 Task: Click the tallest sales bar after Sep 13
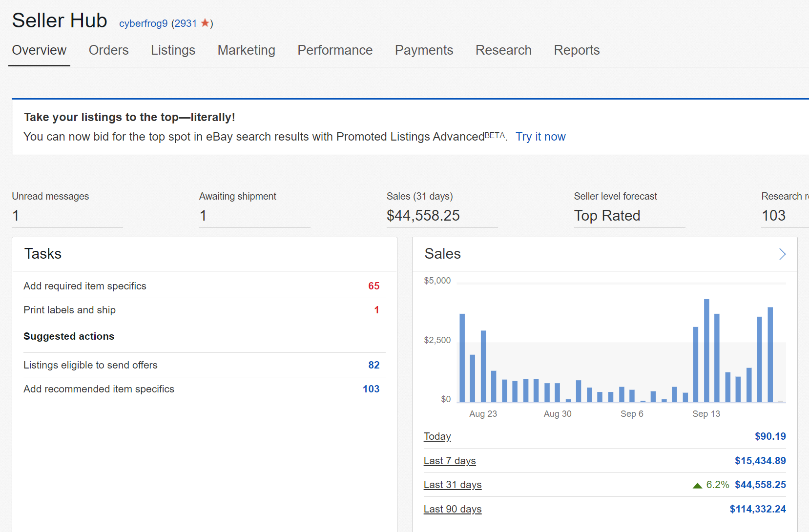coord(706,350)
